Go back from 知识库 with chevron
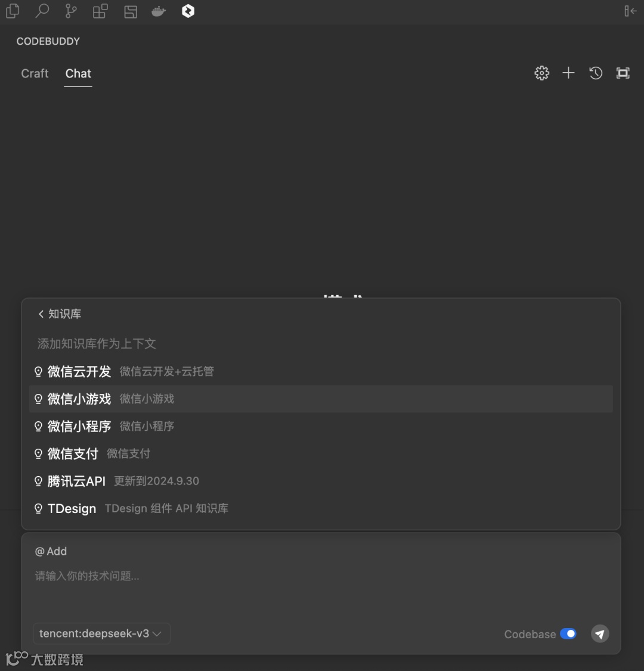The width and height of the screenshot is (644, 671). click(41, 314)
